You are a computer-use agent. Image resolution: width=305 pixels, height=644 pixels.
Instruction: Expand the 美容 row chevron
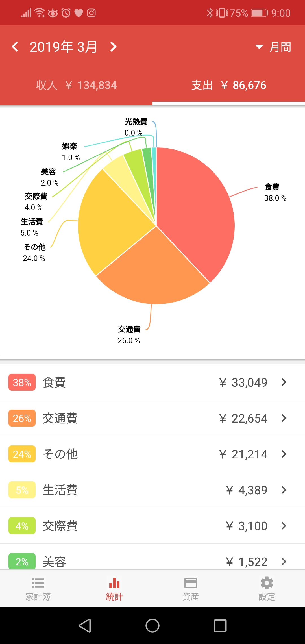(284, 562)
